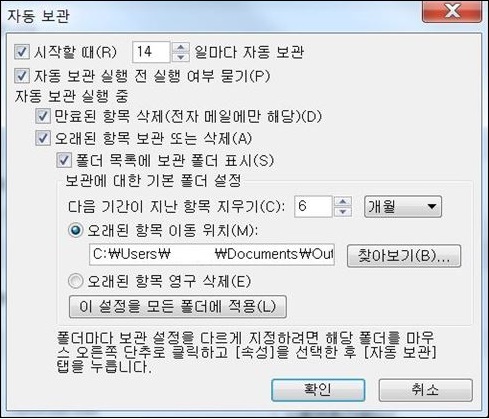Image resolution: width=489 pixels, height=419 pixels.
Task: Close the 자동 보관 dialog window
Action: [452, 12]
